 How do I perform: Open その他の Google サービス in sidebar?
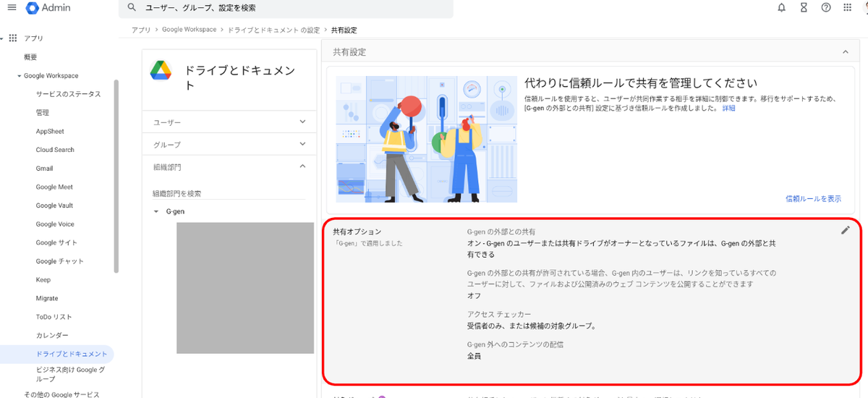61,394
